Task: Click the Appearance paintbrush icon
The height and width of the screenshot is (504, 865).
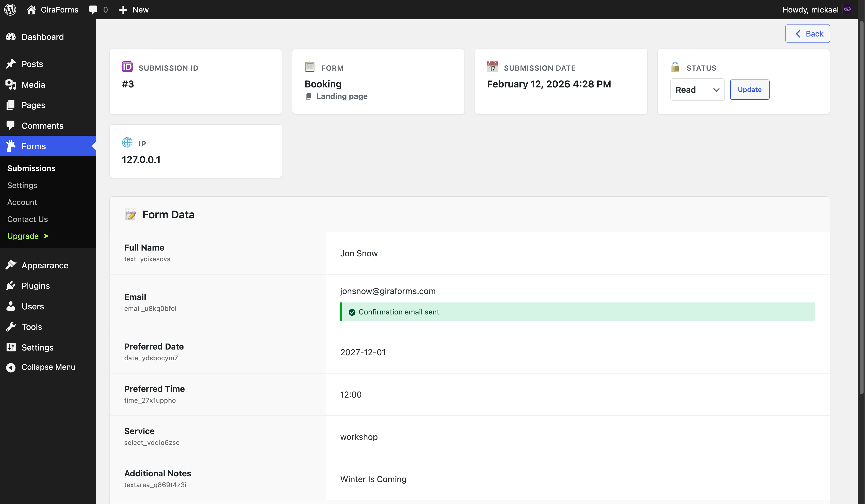Action: coord(11,265)
